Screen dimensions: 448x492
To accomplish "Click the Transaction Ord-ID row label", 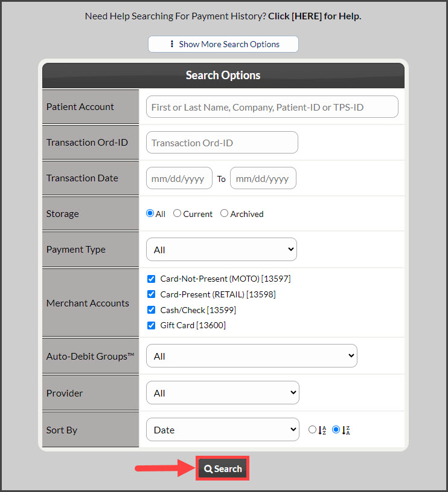I will [87, 143].
